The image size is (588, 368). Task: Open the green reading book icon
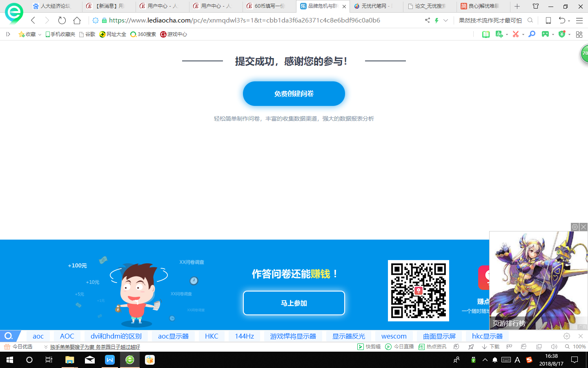(x=486, y=34)
